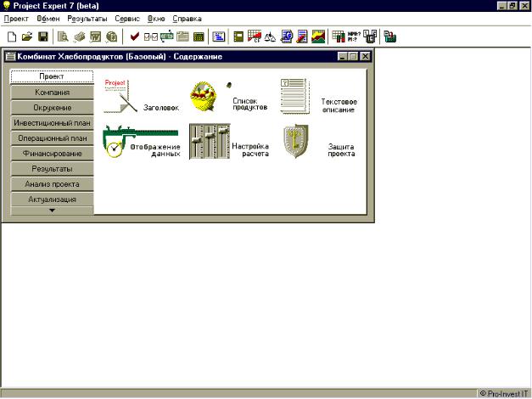Switch to the Актуализация tab
This screenshot has height=399, width=532.
click(x=52, y=199)
